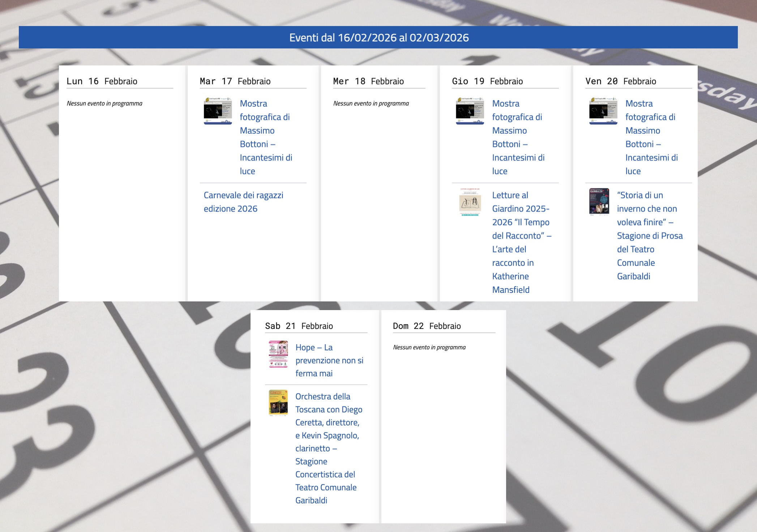This screenshot has width=757, height=532.
Task: Click the Eventi dal 16/02/2026 header bar
Action: point(378,37)
